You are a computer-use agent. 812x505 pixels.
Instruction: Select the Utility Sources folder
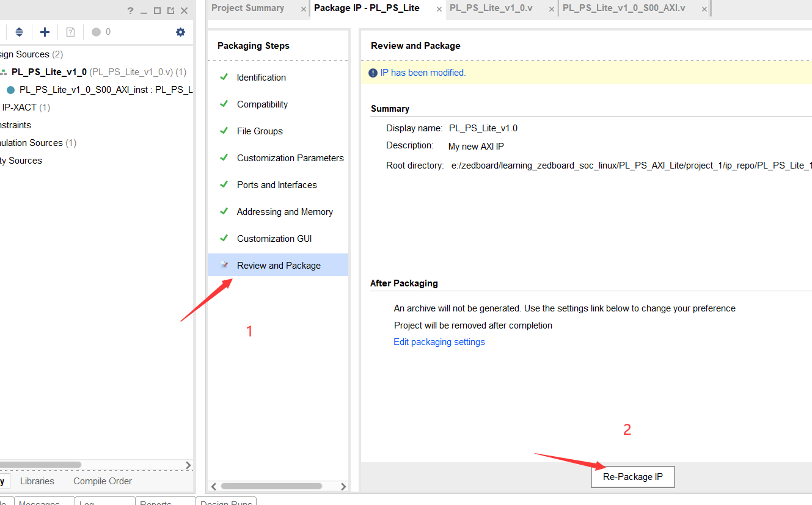(x=21, y=161)
